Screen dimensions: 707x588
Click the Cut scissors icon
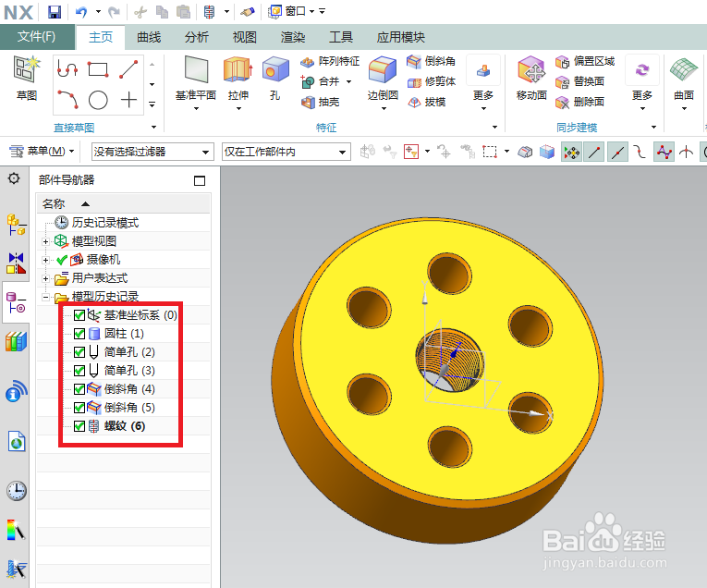[x=140, y=12]
